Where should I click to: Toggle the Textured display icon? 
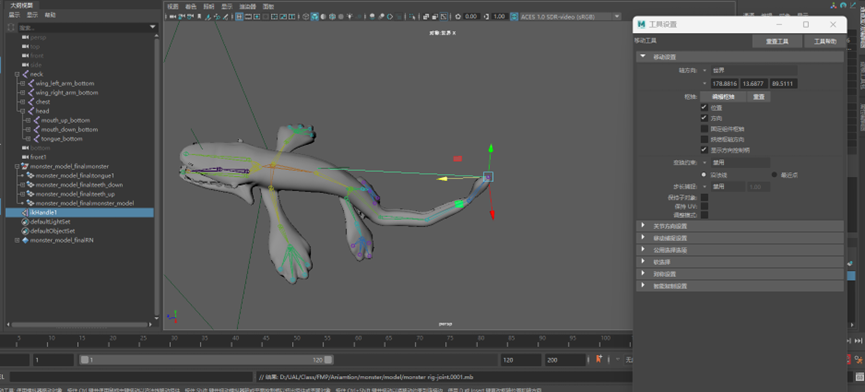(x=341, y=17)
